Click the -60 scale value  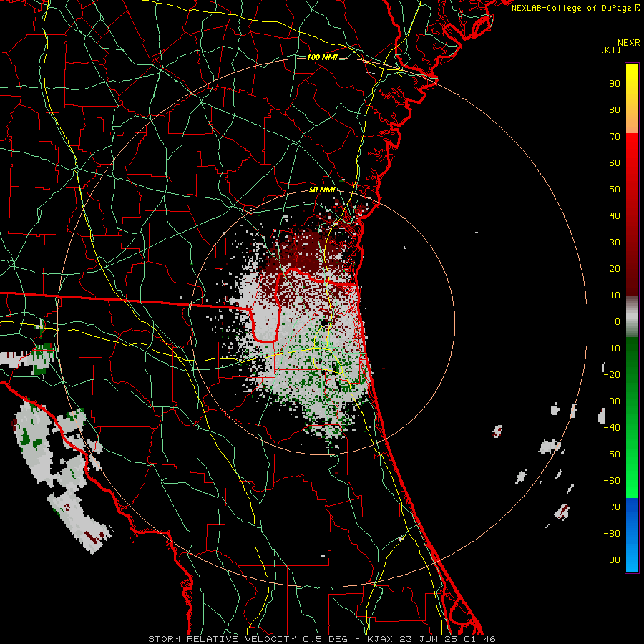(612, 481)
